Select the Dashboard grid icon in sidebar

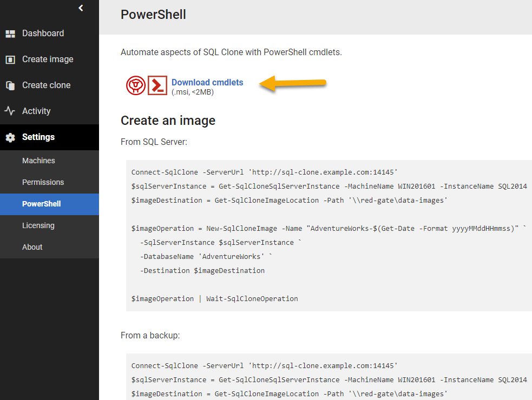point(11,33)
